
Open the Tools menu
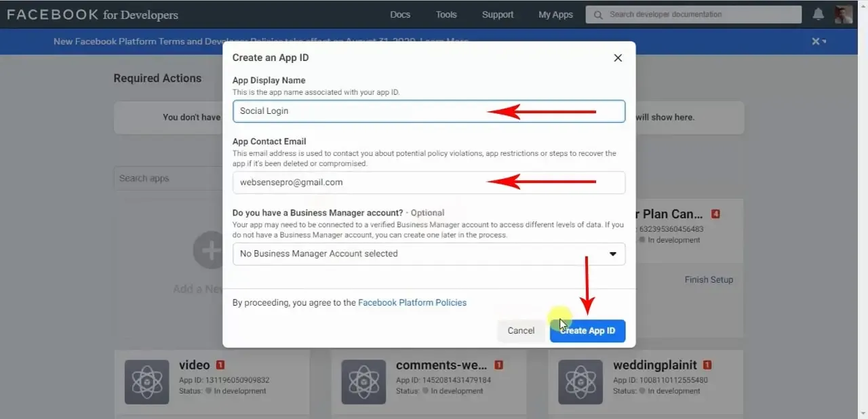(x=446, y=14)
